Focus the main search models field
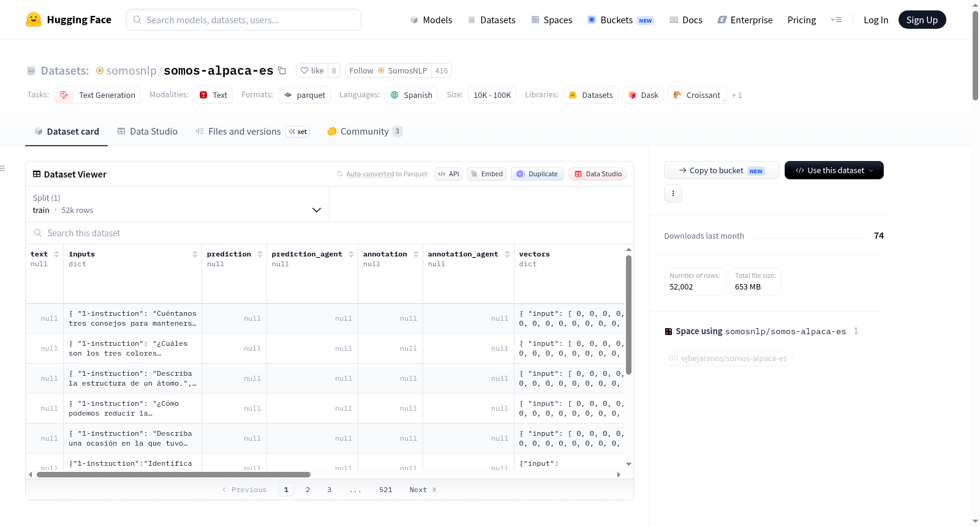This screenshot has height=527, width=980. (x=244, y=20)
